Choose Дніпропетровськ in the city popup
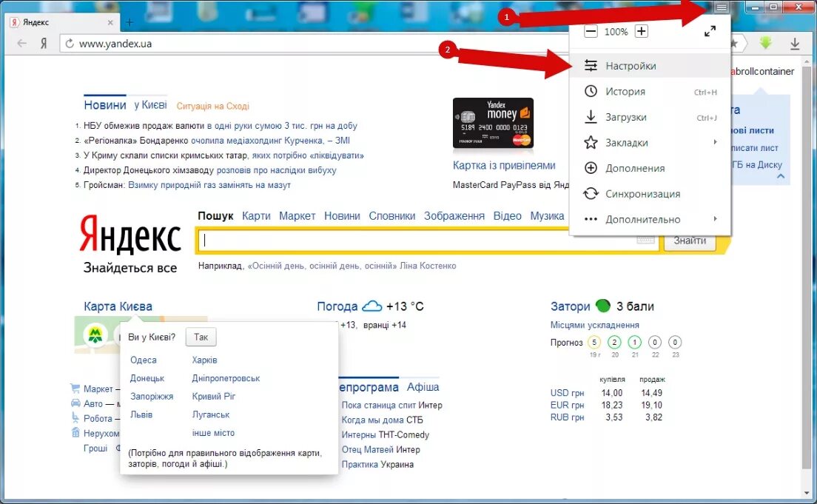 [226, 378]
